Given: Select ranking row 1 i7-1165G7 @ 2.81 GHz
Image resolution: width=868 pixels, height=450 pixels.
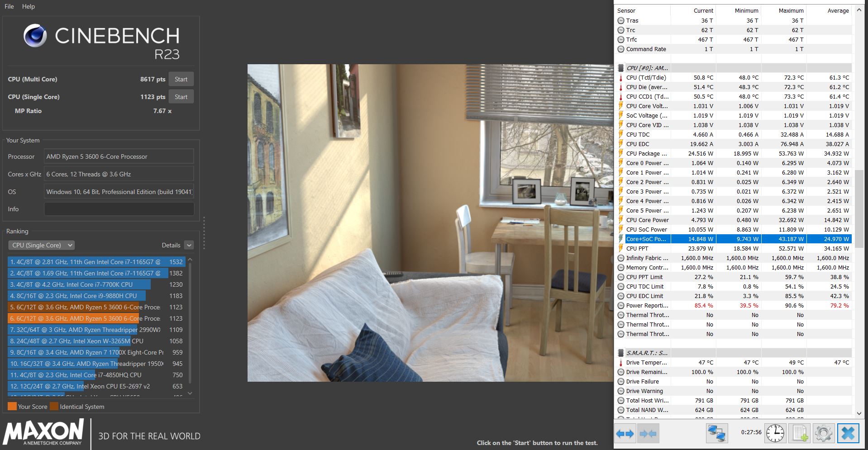Looking at the screenshot, I should pyautogui.click(x=96, y=262).
